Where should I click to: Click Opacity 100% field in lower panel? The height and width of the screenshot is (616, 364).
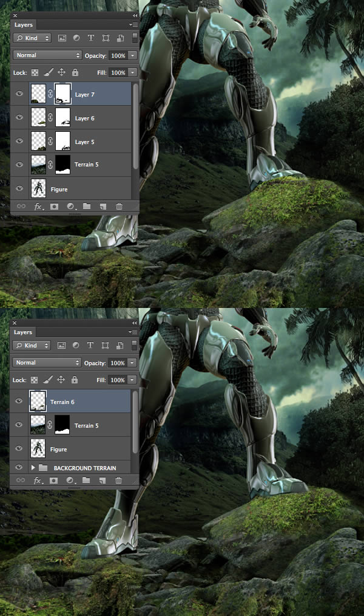coord(117,363)
